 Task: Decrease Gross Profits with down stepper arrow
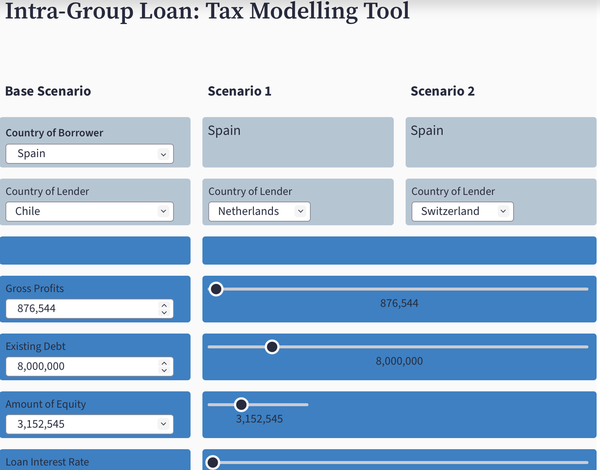point(164,312)
